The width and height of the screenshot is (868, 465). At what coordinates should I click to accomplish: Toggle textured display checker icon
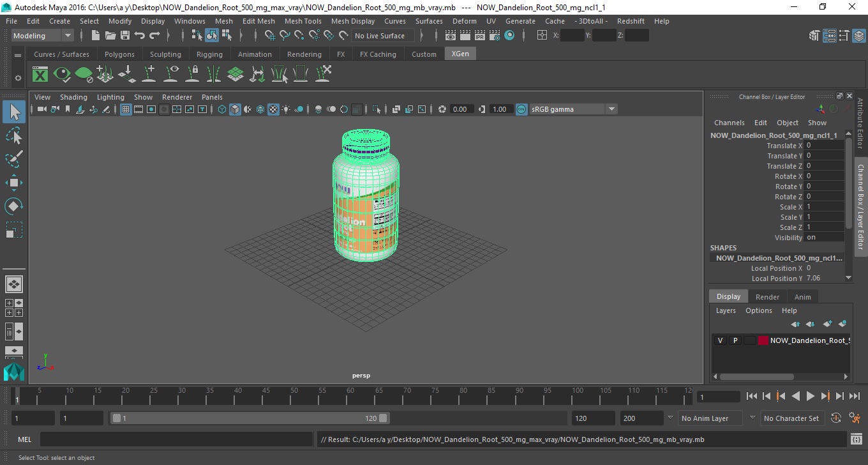273,109
